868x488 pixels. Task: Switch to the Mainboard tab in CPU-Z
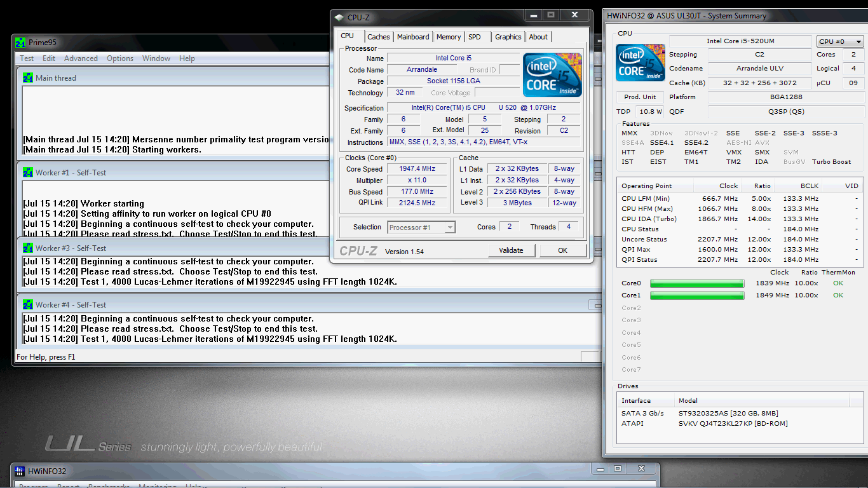tap(413, 37)
